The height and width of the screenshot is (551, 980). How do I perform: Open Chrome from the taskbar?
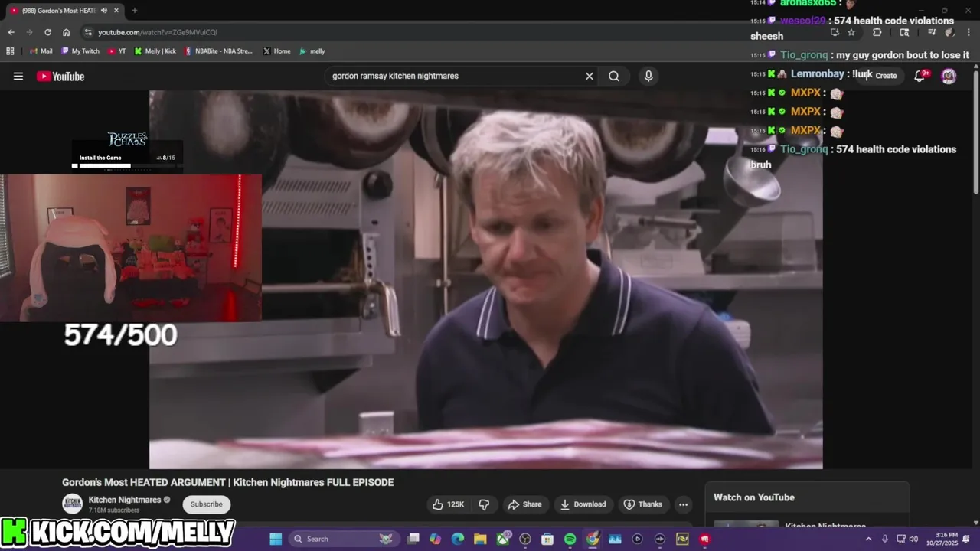point(592,539)
